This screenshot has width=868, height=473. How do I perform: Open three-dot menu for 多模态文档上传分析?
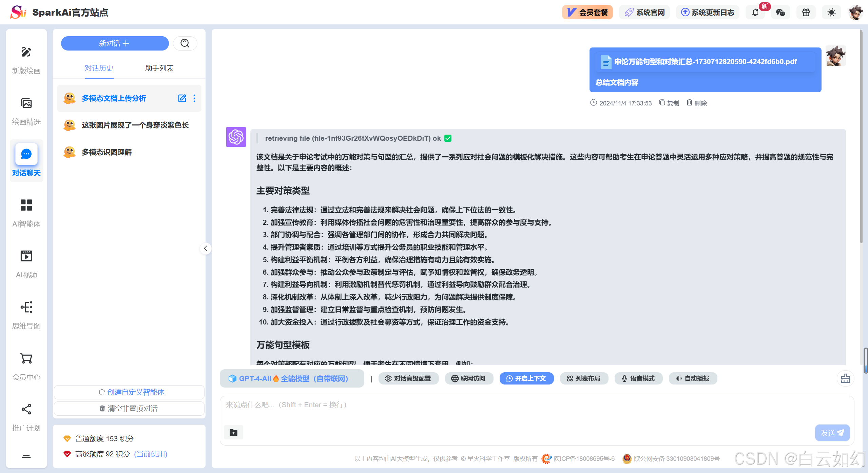(194, 98)
